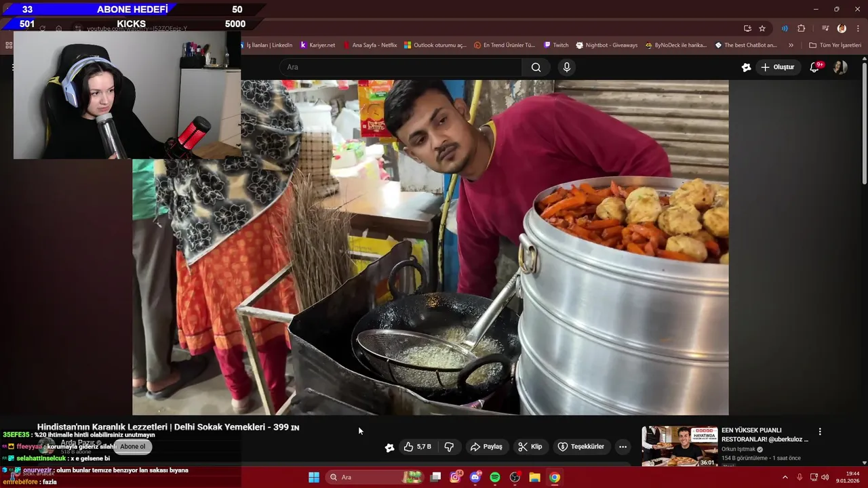Open the En Trend Ürünler bookmark
The height and width of the screenshot is (488, 868).
pyautogui.click(x=505, y=45)
